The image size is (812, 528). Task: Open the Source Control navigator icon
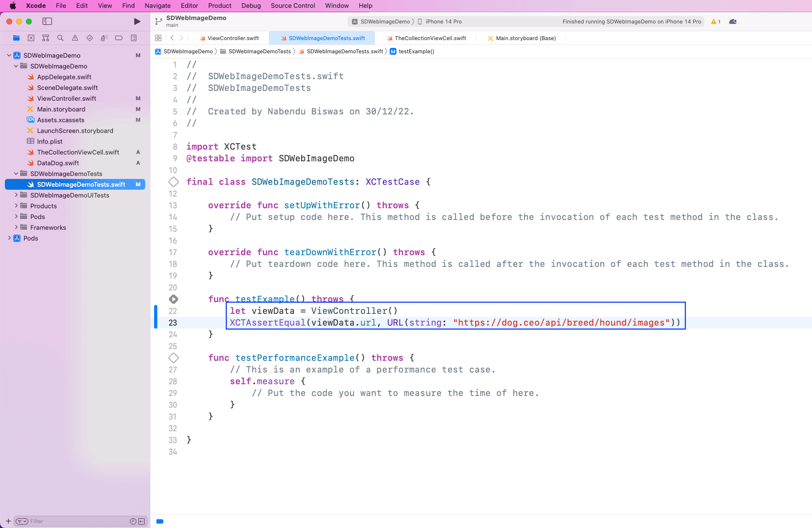point(31,38)
